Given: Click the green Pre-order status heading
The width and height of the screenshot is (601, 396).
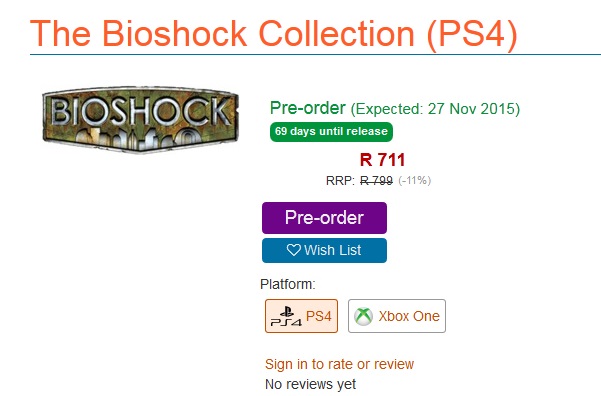Looking at the screenshot, I should click(x=308, y=108).
